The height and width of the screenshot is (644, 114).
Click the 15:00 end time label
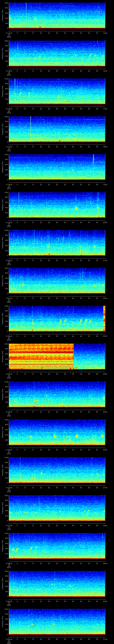[x=105, y=33]
